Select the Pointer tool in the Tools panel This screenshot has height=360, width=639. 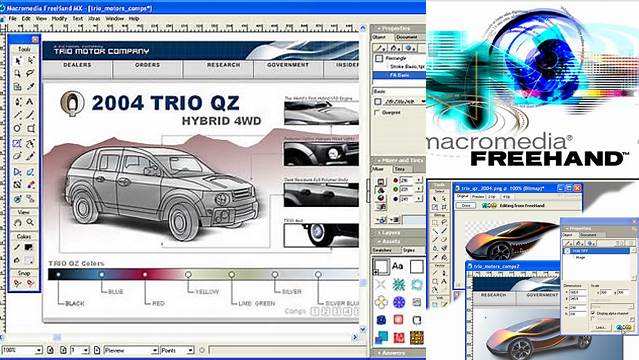pos(18,61)
